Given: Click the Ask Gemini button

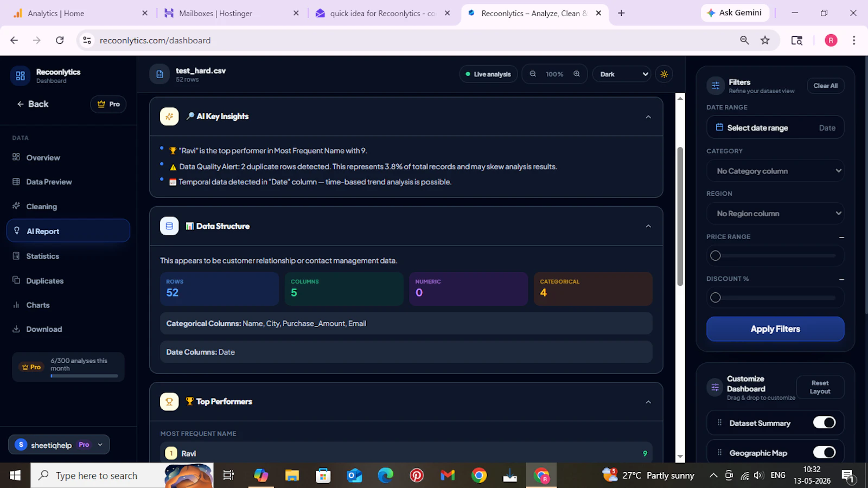Looking at the screenshot, I should [x=735, y=12].
